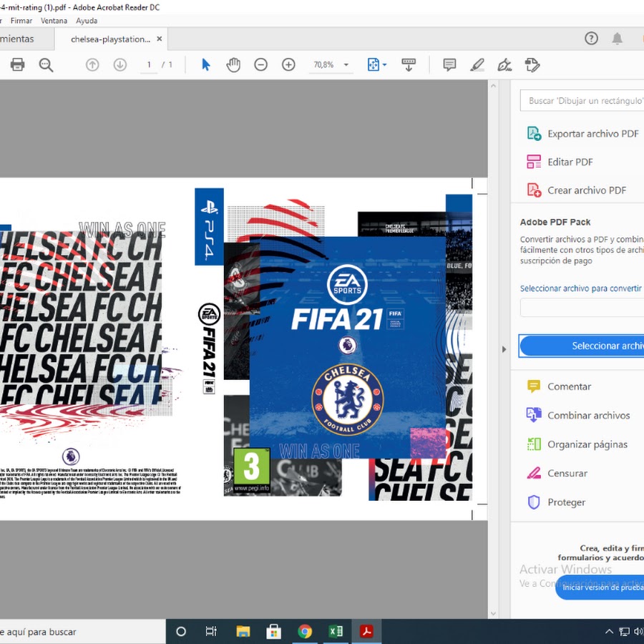This screenshot has height=644, width=644.
Task: Expand fit page options dropdown arrow
Action: coord(385,65)
